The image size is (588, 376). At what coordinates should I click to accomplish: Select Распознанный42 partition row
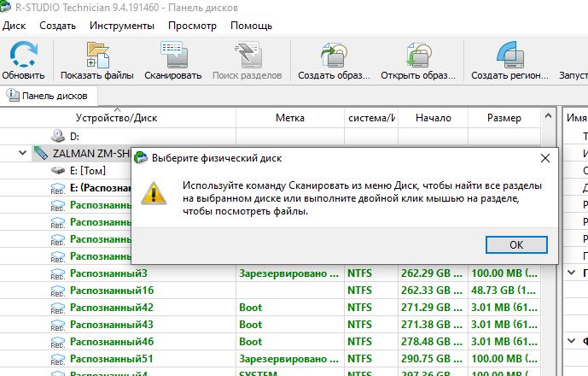(270, 308)
